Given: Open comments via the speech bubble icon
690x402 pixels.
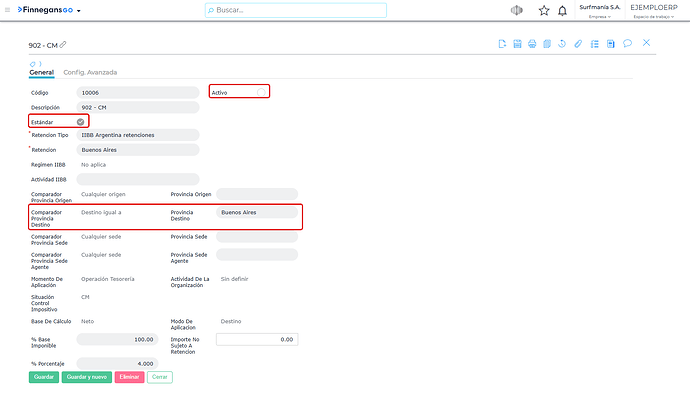Looking at the screenshot, I should (627, 43).
